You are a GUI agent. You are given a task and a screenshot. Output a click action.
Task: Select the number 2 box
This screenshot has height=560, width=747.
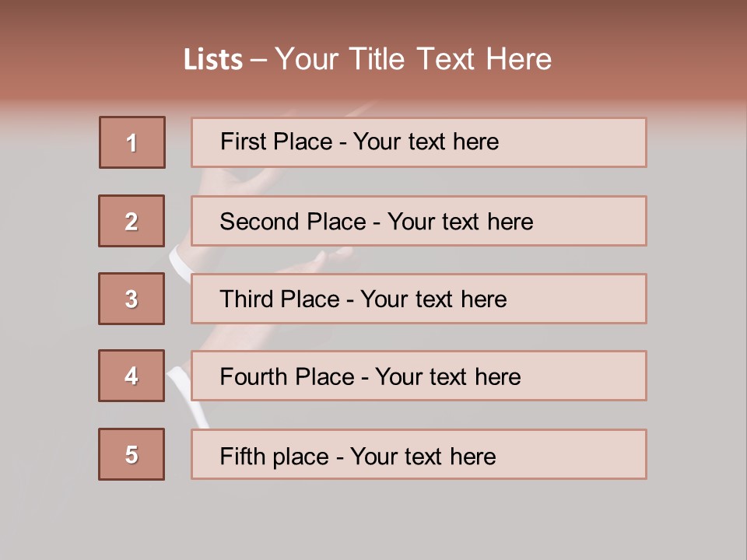pyautogui.click(x=132, y=221)
